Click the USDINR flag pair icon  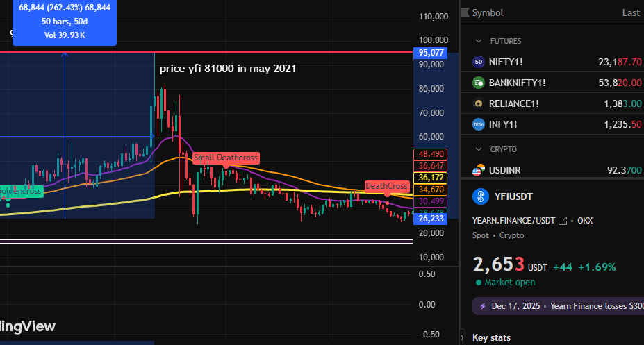(x=479, y=170)
